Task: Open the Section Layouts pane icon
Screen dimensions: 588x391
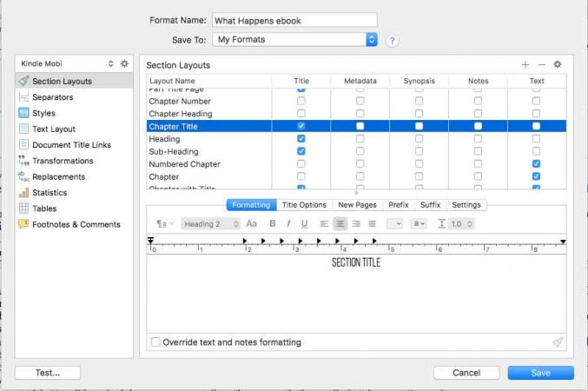Action: pyautogui.click(x=23, y=81)
